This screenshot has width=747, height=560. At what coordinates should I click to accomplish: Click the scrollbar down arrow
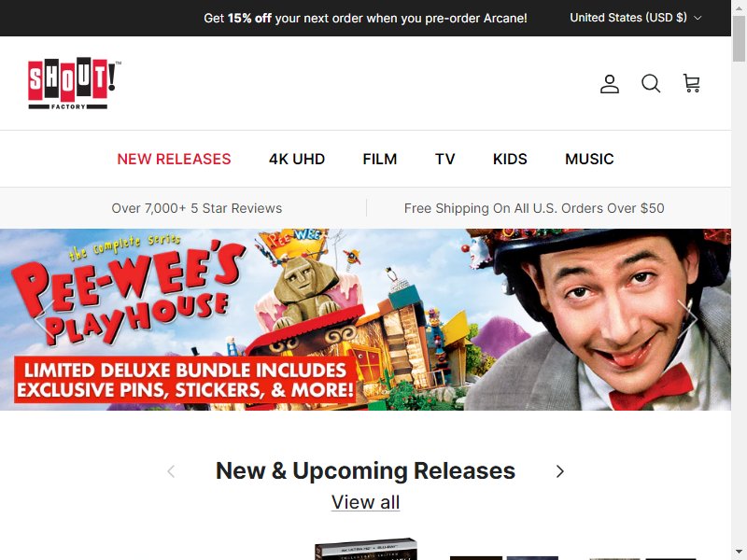[x=739, y=553]
